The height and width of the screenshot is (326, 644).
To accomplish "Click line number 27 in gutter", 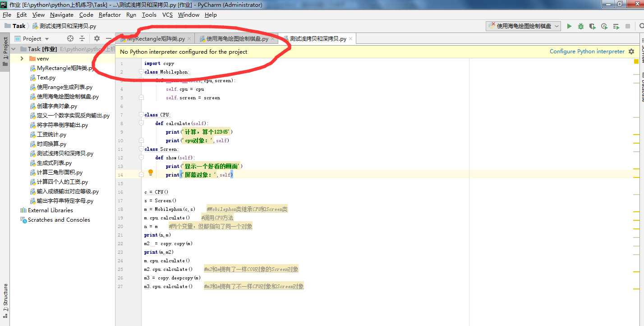I will pyautogui.click(x=120, y=286).
